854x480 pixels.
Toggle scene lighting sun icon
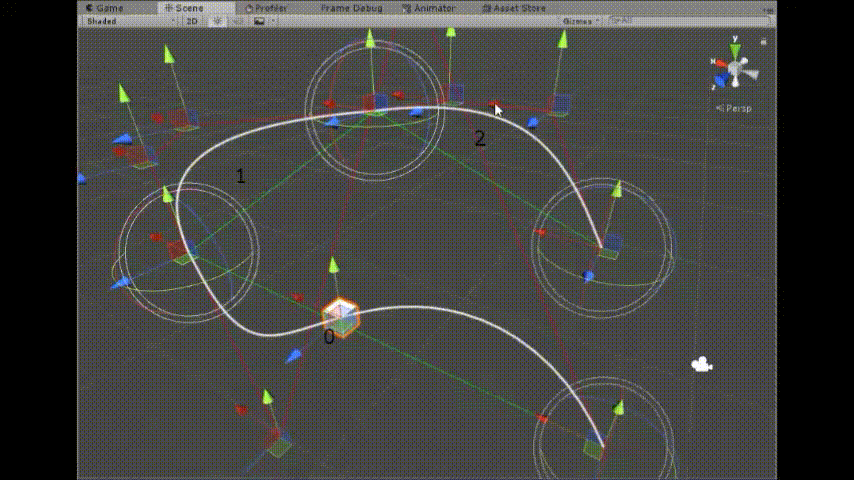coord(217,21)
